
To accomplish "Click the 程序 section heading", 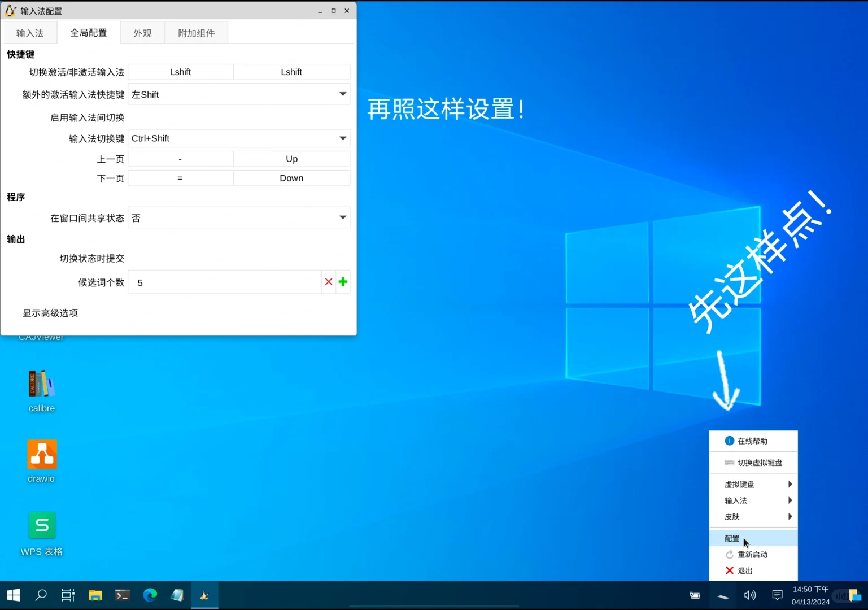I will (16, 197).
